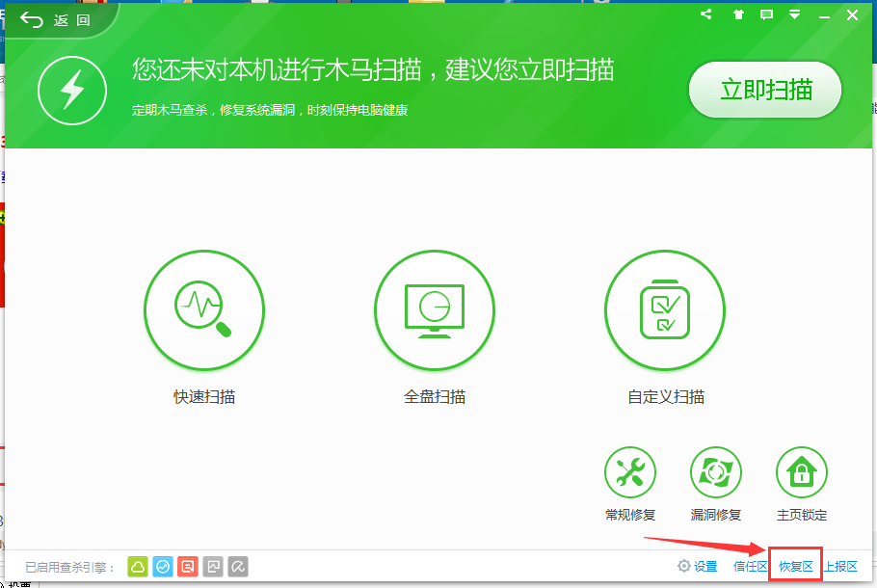Viewport: 877px width, 588px height.
Task: Toggle the red QVM engine
Action: [x=188, y=567]
